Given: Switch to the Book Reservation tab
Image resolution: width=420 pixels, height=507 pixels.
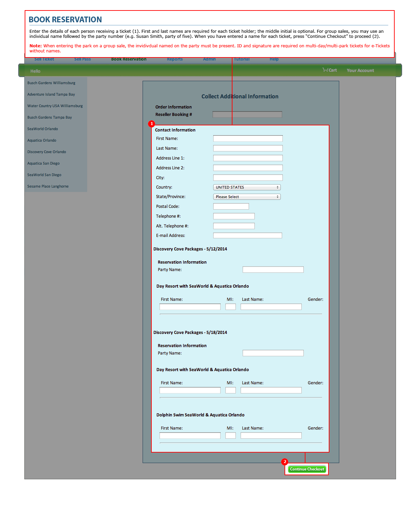Looking at the screenshot, I should pos(129,59).
